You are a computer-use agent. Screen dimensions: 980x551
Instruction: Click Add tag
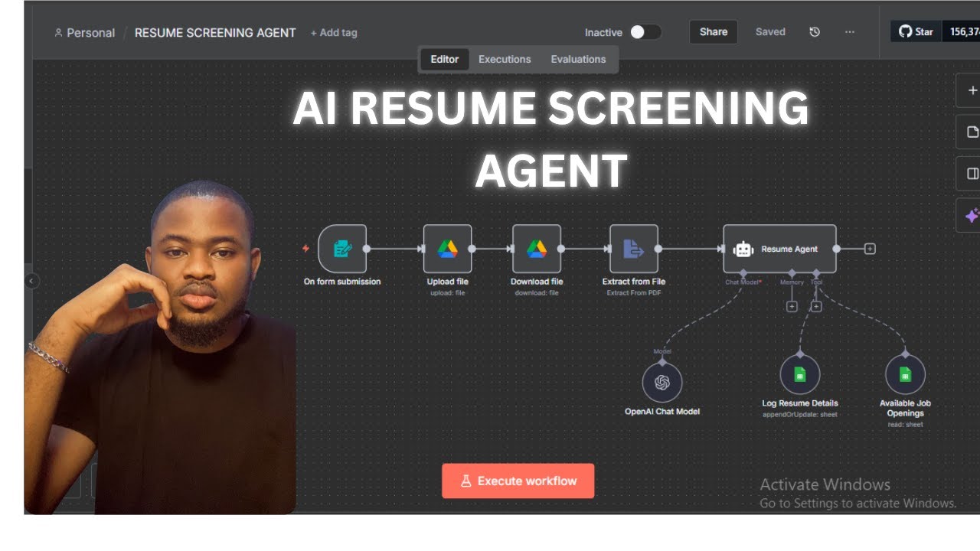pyautogui.click(x=334, y=33)
